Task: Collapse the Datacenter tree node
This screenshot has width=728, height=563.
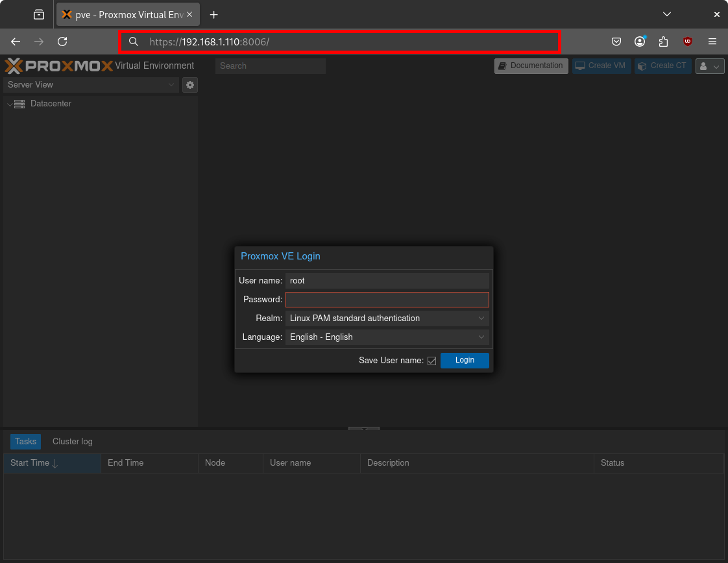Action: [x=9, y=104]
